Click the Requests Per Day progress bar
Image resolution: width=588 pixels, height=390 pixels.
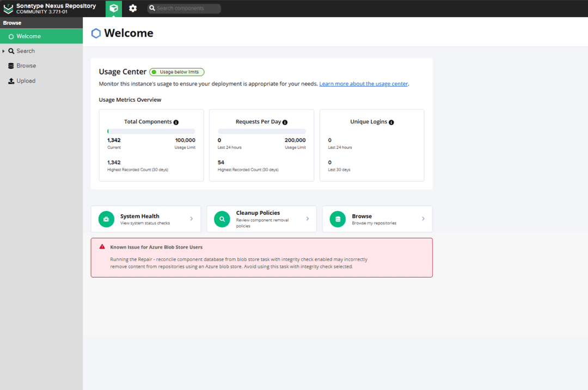pyautogui.click(x=261, y=131)
